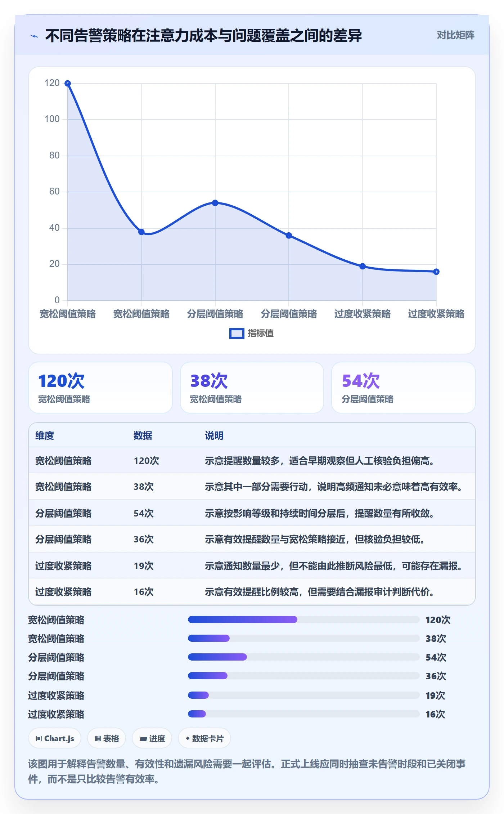Click the 指标值 legend color box
Viewport: 504px width, 814px height.
[237, 334]
